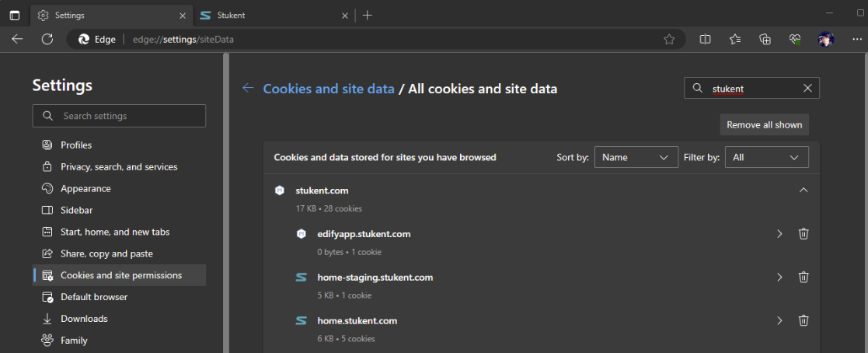The image size is (868, 353).
Task: Open the split screen icon in toolbar
Action: coord(705,40)
